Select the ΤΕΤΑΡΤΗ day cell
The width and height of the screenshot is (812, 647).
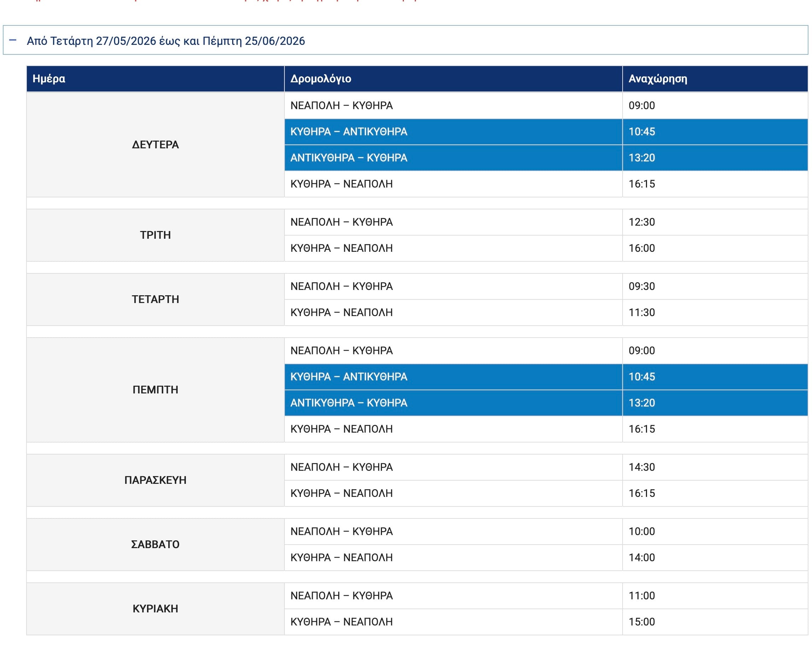[x=155, y=299]
